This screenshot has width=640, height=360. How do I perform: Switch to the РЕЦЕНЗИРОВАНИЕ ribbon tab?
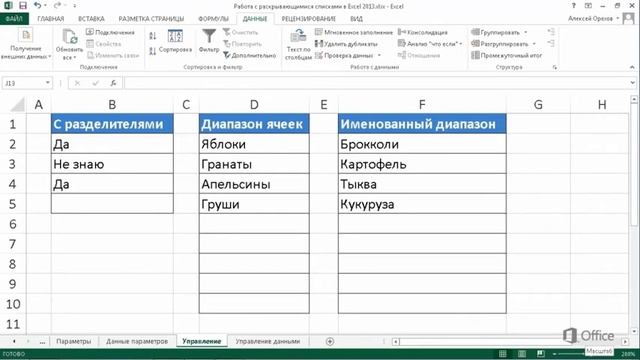click(309, 19)
